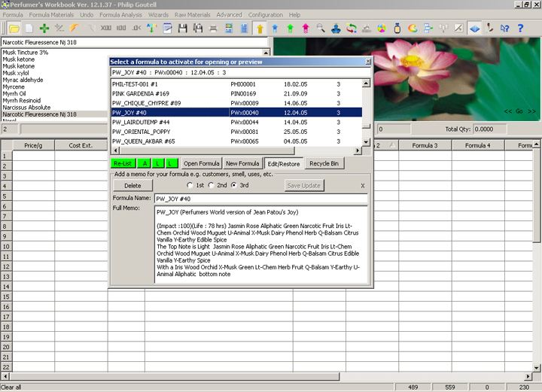Click the perfume bottle toolbar icon
Image resolution: width=542 pixels, height=392 pixels.
(397, 29)
